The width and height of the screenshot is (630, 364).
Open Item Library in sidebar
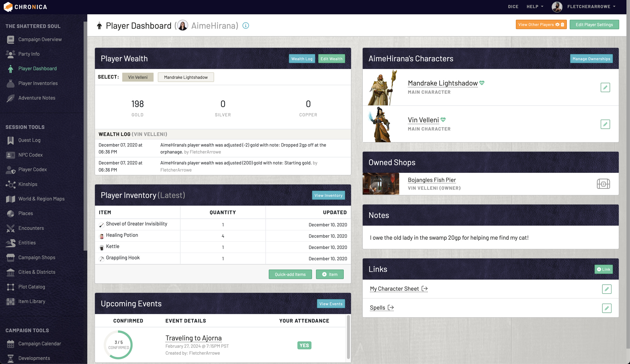(x=31, y=301)
